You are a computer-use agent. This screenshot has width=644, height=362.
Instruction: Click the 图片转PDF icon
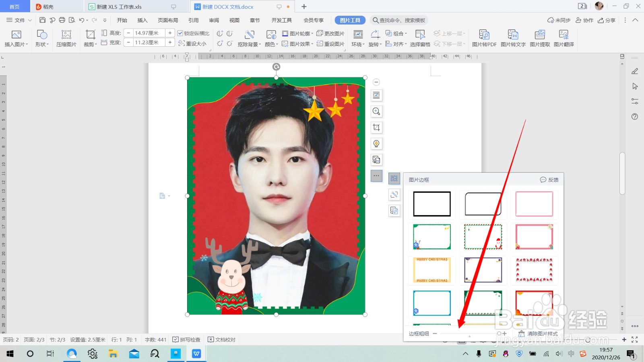tap(484, 39)
